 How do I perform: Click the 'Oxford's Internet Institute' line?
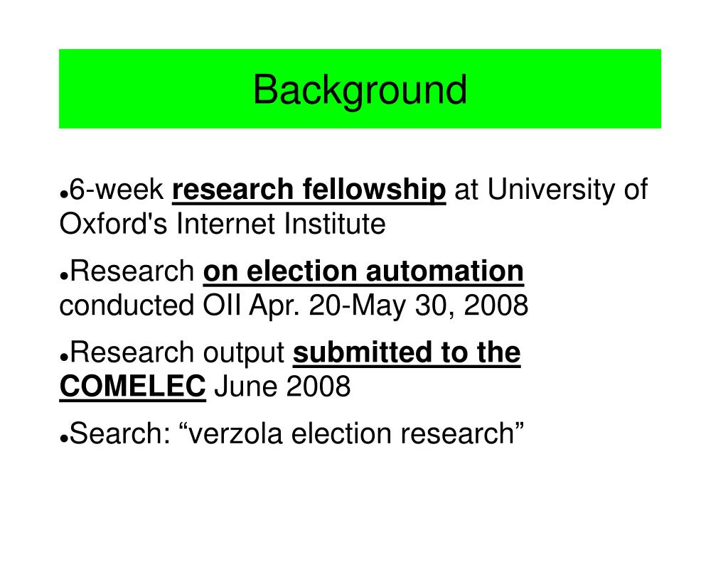point(223,224)
